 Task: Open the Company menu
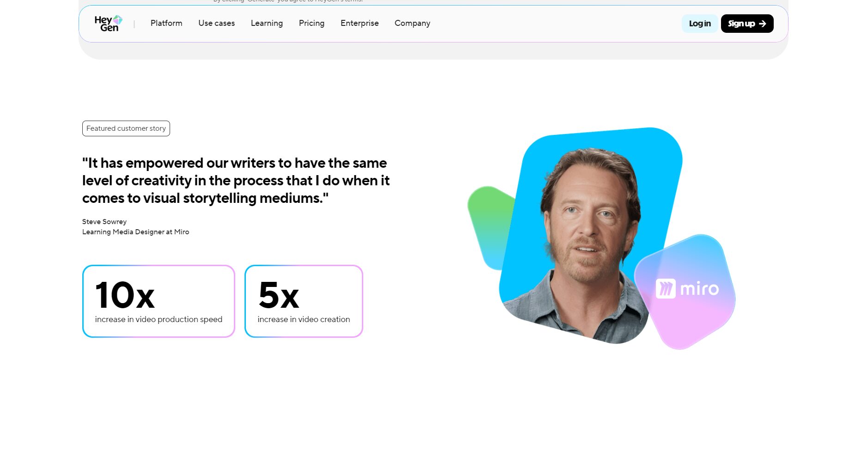pyautogui.click(x=412, y=23)
